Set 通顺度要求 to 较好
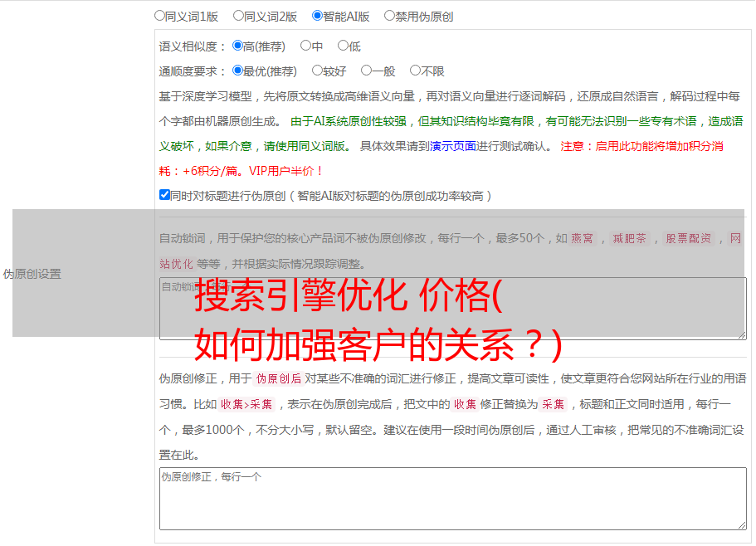 pos(317,71)
